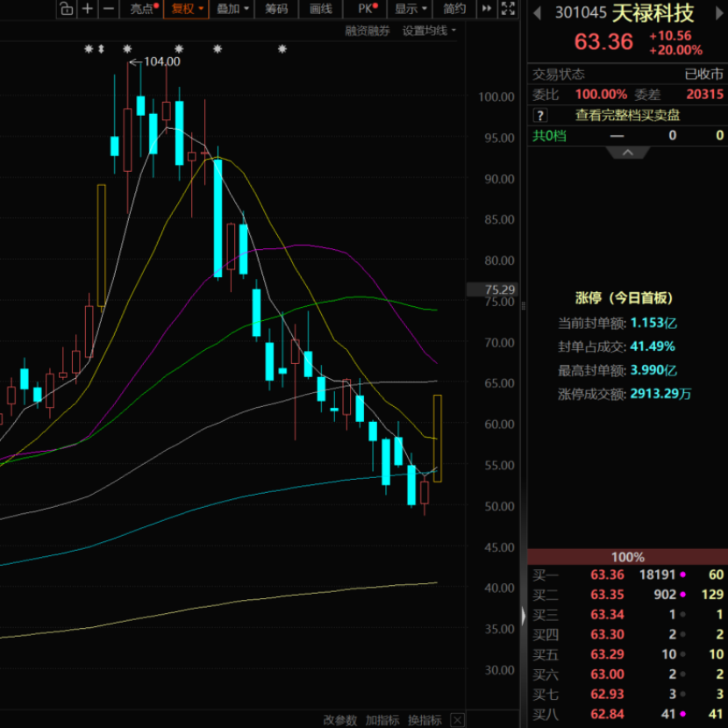Click the 共0档 label
The image size is (728, 728).
549,136
